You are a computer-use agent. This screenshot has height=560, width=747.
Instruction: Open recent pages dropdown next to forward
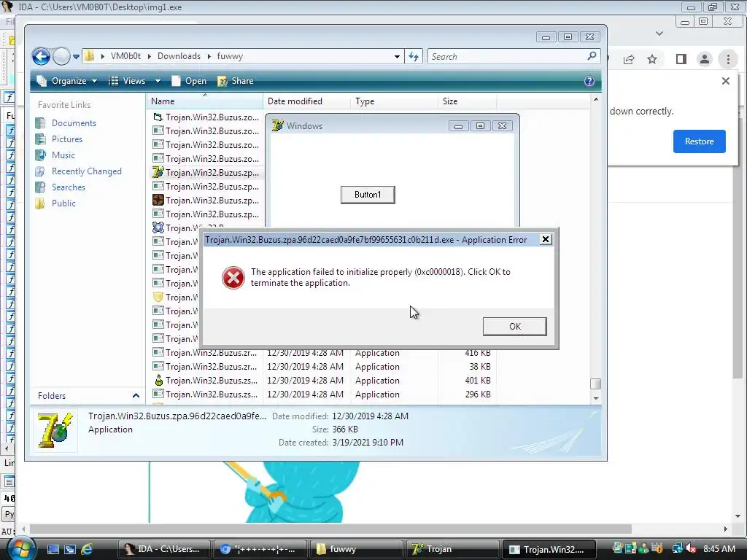[x=76, y=57]
